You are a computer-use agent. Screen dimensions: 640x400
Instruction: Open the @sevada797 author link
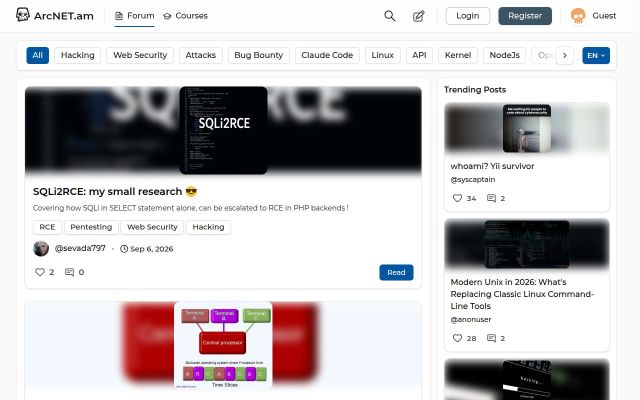pyautogui.click(x=80, y=248)
